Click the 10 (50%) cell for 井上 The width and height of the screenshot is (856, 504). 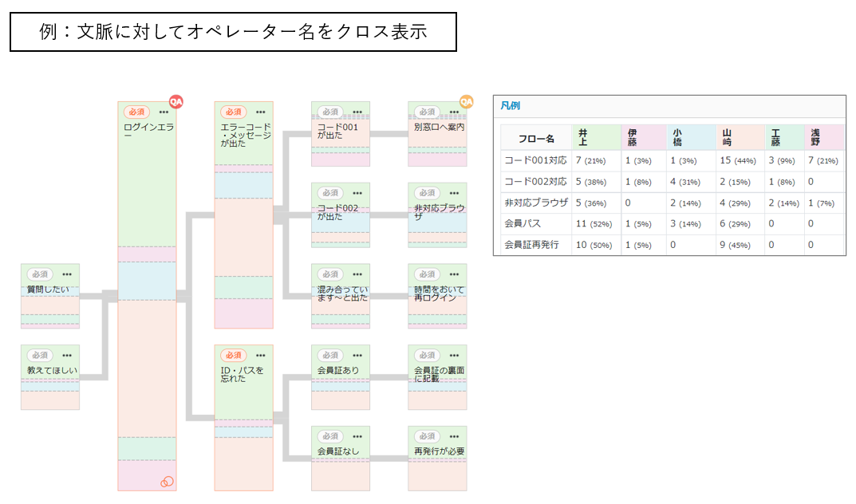click(594, 245)
